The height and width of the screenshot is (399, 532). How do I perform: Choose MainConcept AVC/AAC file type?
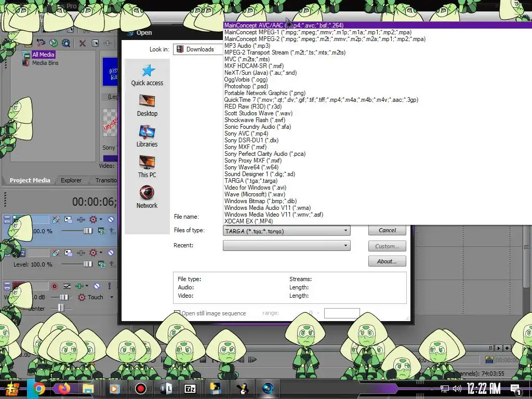tap(378, 25)
